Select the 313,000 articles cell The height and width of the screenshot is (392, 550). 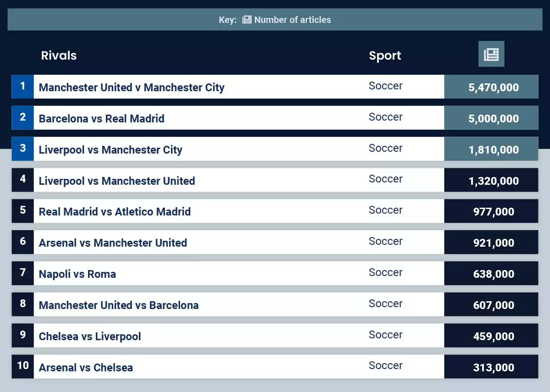pos(491,367)
